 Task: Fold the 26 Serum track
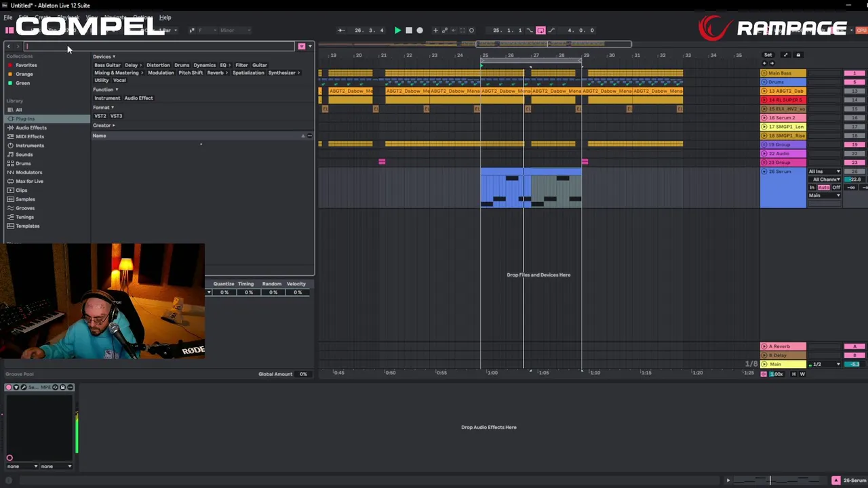click(x=764, y=171)
